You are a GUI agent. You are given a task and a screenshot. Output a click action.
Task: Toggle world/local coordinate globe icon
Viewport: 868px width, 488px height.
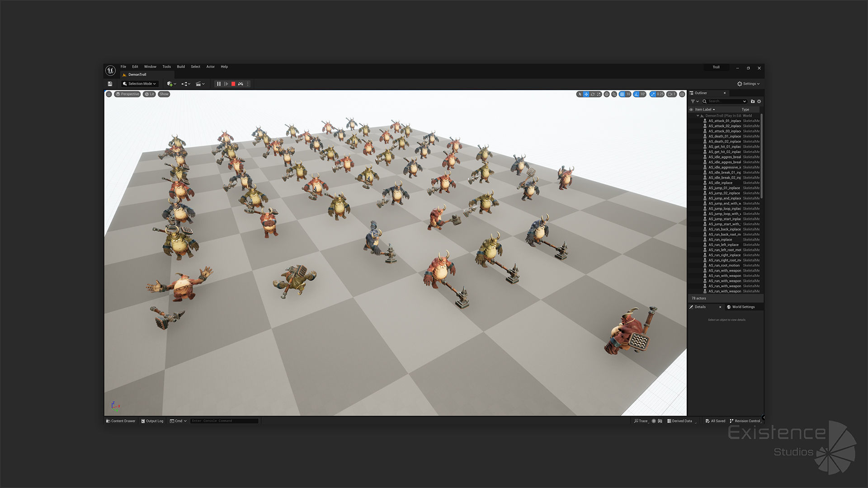607,94
